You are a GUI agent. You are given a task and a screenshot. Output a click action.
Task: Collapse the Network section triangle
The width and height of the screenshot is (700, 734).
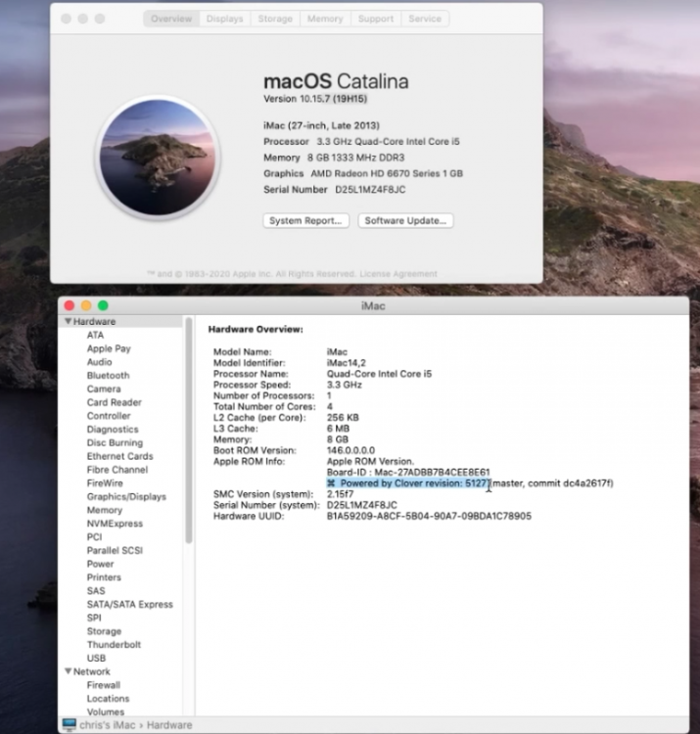click(x=69, y=671)
